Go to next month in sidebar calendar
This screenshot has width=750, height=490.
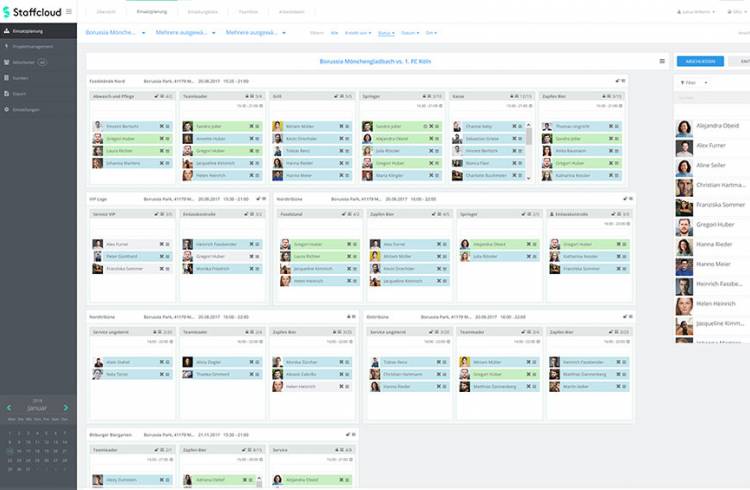click(x=66, y=408)
